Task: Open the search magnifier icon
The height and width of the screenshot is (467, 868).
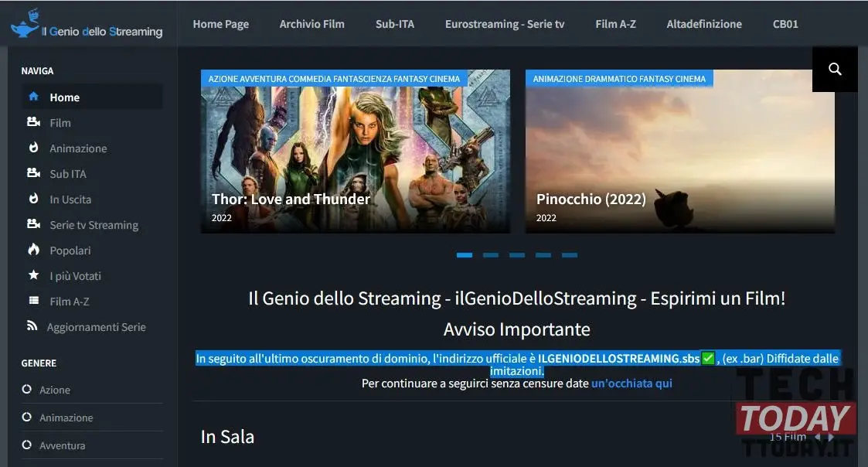Action: (x=835, y=70)
